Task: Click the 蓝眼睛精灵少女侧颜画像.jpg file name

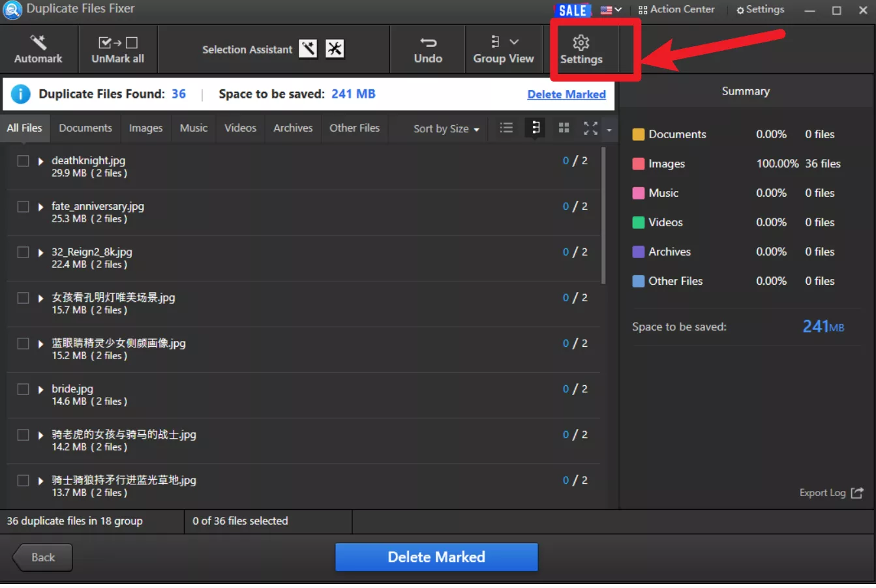Action: point(119,343)
